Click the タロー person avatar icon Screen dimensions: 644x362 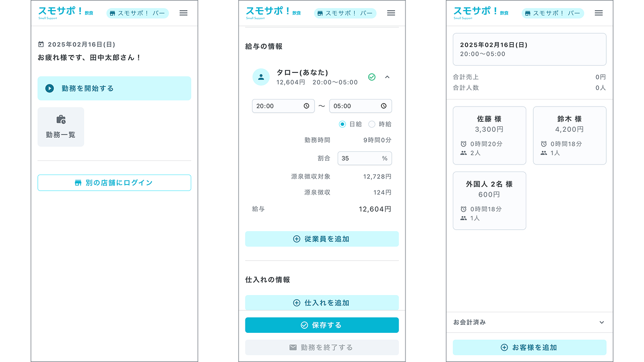261,77
